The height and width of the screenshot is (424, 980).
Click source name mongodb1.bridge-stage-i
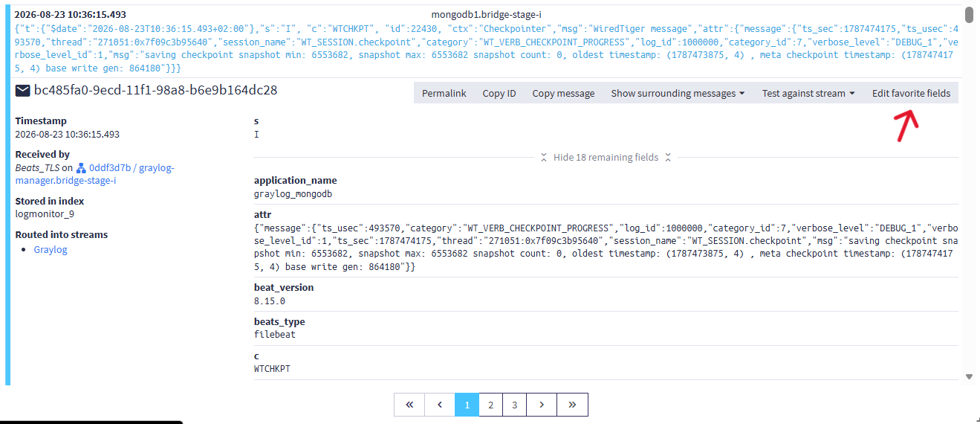tap(486, 15)
